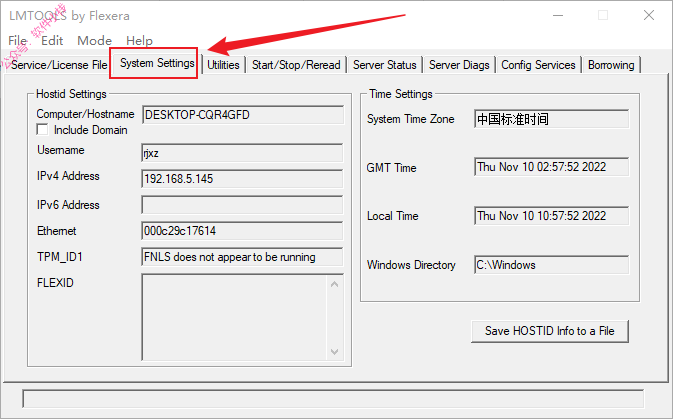Open the Edit menu
The image size is (673, 419).
(52, 41)
